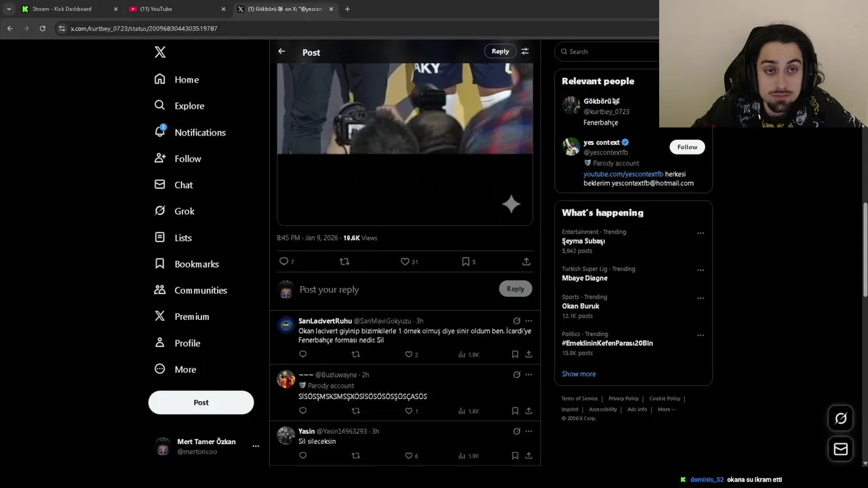This screenshot has width=868, height=488.
Task: Follow the yes context account
Action: click(687, 147)
